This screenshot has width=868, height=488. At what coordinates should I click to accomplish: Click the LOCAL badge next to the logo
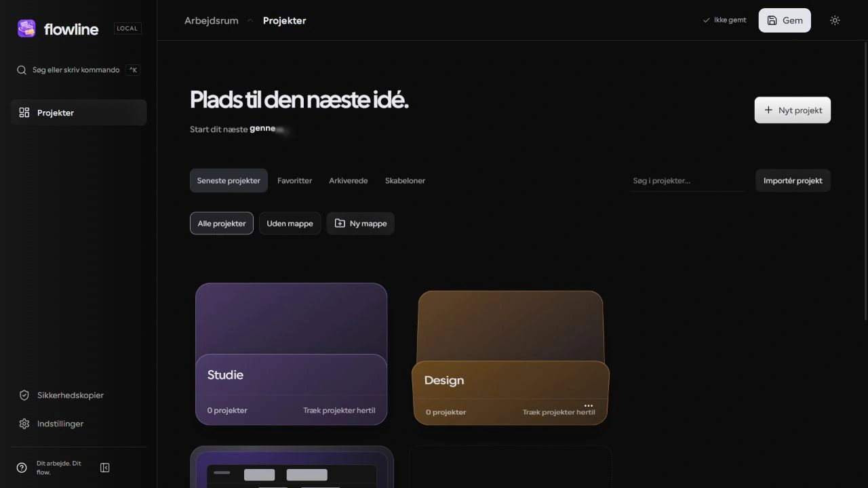point(127,28)
